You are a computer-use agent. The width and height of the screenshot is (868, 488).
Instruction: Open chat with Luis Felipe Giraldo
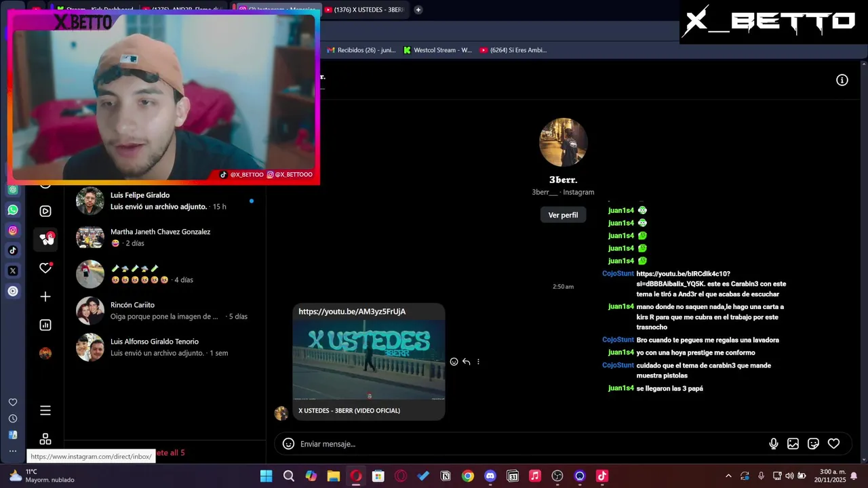(x=165, y=201)
